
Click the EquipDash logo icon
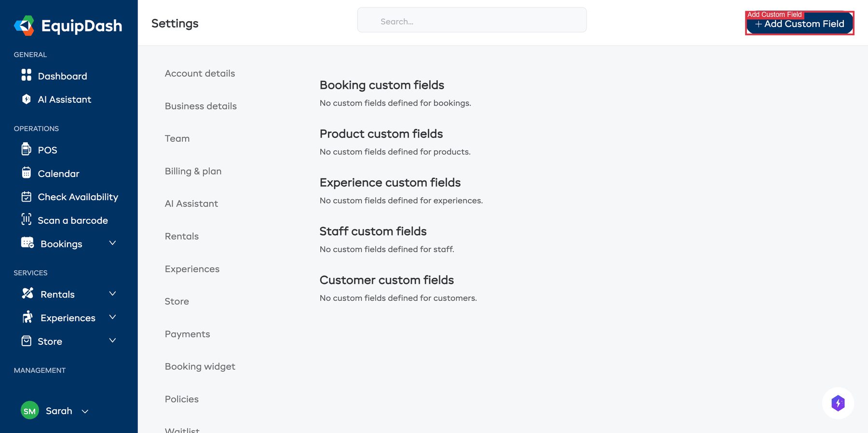24,26
